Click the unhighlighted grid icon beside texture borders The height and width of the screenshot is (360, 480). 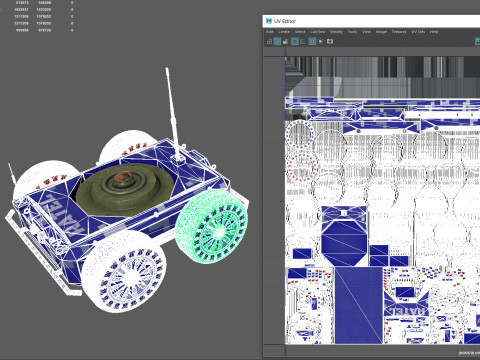[303, 41]
